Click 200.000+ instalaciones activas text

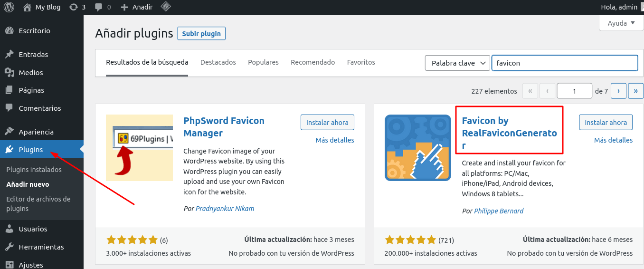431,253
